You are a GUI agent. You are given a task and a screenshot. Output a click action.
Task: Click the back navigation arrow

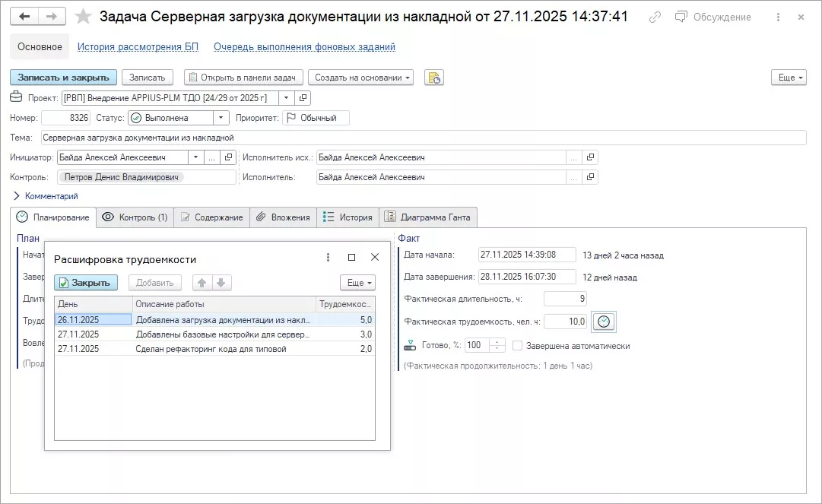coord(24,17)
